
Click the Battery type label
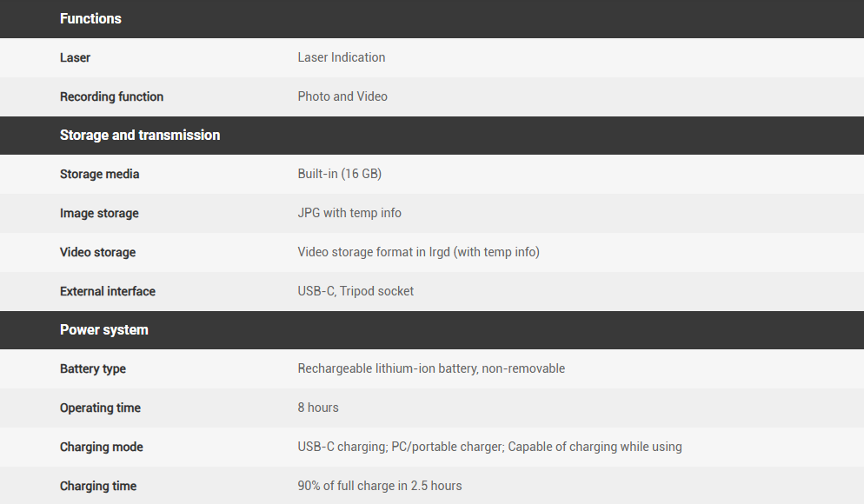[x=93, y=368]
